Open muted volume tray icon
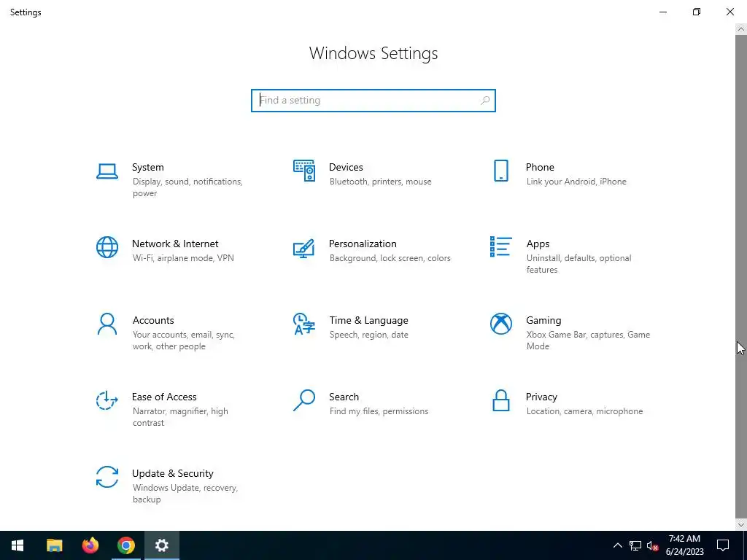This screenshot has height=560, width=747. tap(653, 545)
